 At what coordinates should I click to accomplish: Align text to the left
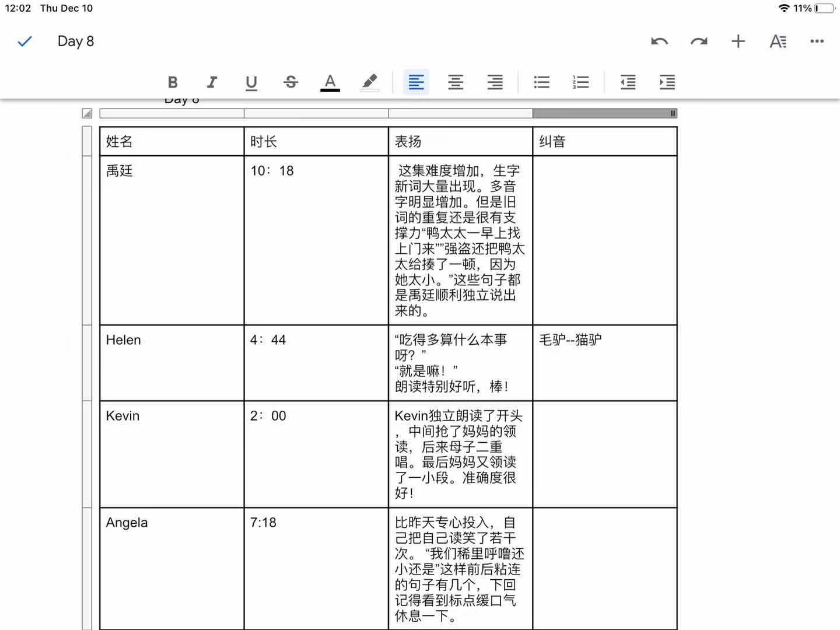point(416,82)
